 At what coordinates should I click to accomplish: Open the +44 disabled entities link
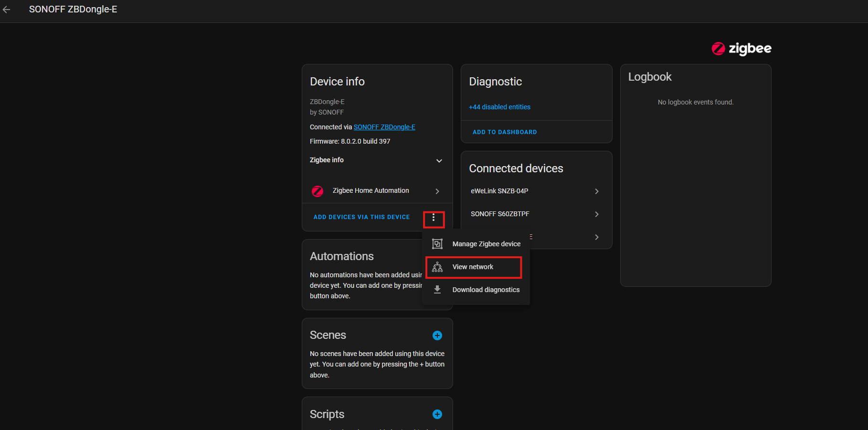pyautogui.click(x=499, y=107)
